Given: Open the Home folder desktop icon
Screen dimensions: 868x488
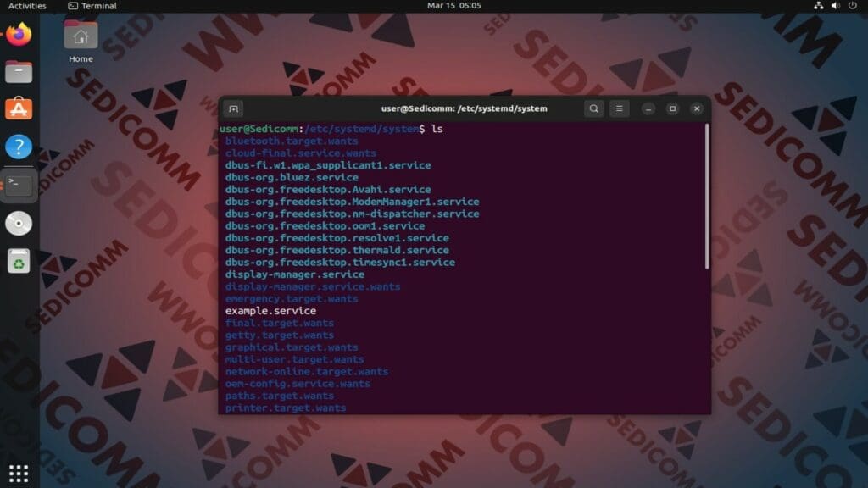Looking at the screenshot, I should pyautogui.click(x=81, y=42).
